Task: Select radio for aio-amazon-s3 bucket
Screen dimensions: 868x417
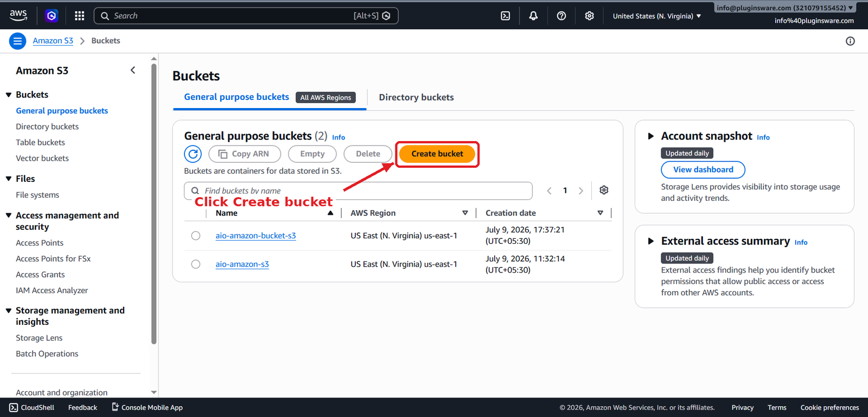Action: [196, 264]
